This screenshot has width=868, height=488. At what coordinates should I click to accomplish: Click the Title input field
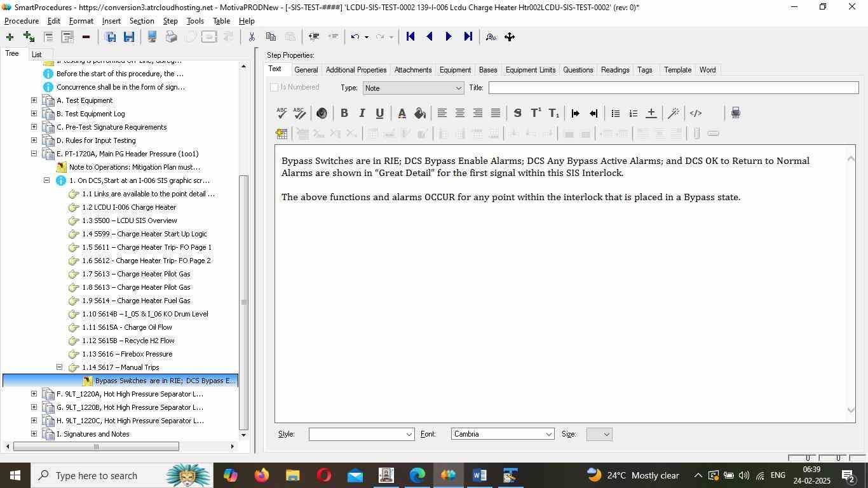pyautogui.click(x=674, y=88)
